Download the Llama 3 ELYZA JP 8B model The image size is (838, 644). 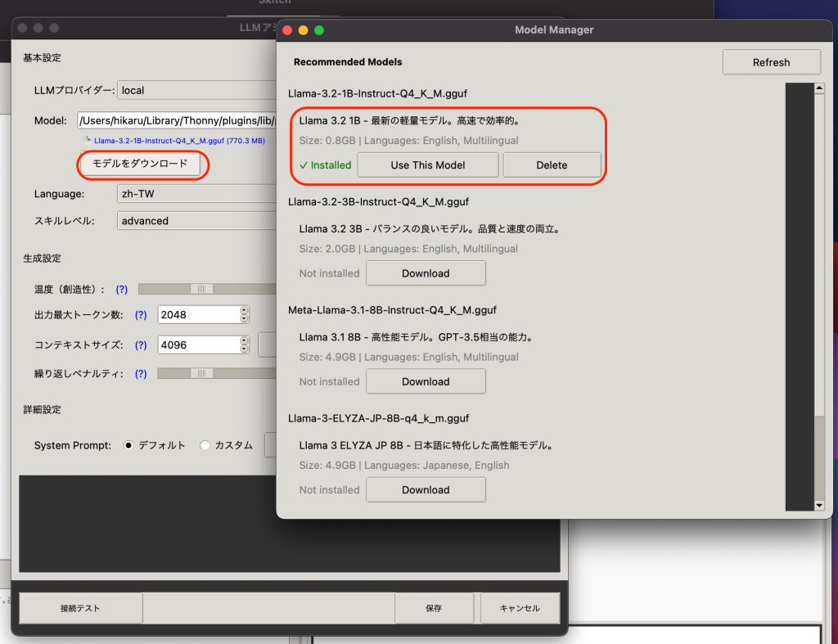coord(426,489)
